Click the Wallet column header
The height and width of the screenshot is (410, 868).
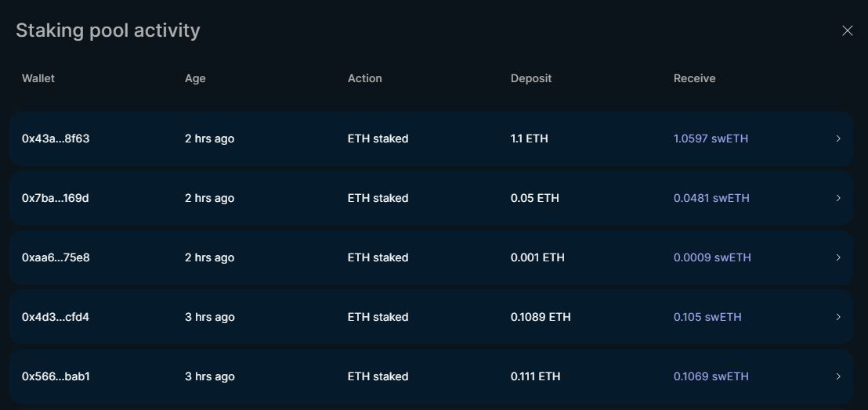click(38, 78)
